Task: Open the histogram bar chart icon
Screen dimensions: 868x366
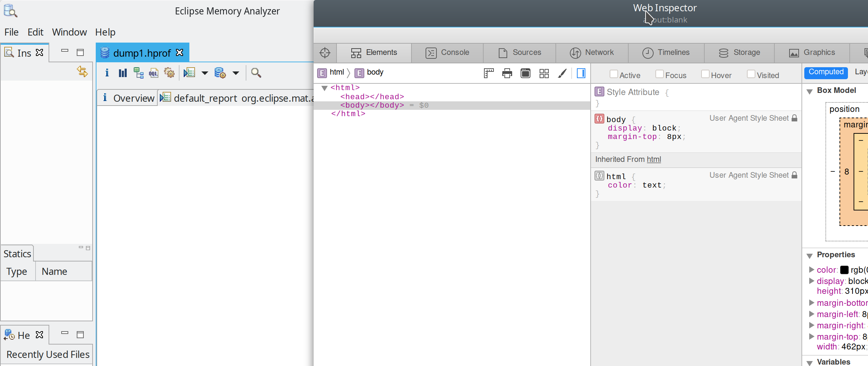Action: 122,73
